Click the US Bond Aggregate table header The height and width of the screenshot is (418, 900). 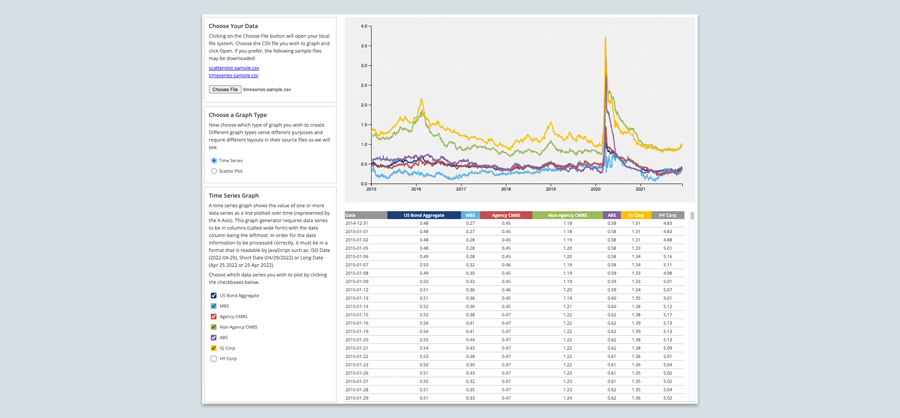coord(424,215)
